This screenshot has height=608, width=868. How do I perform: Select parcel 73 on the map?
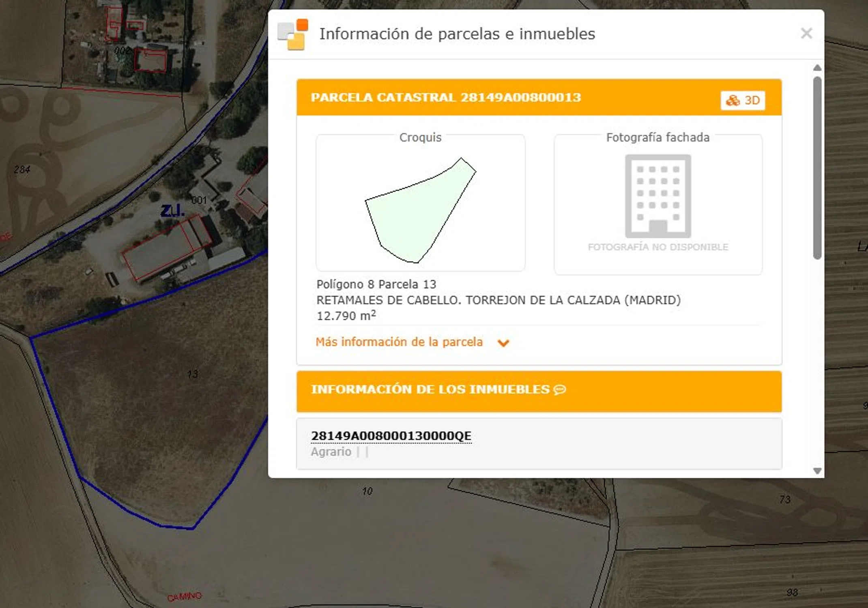(x=785, y=499)
